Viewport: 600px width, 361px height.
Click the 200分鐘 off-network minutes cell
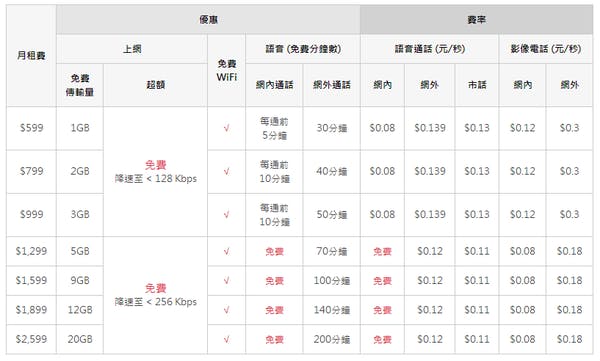point(332,339)
